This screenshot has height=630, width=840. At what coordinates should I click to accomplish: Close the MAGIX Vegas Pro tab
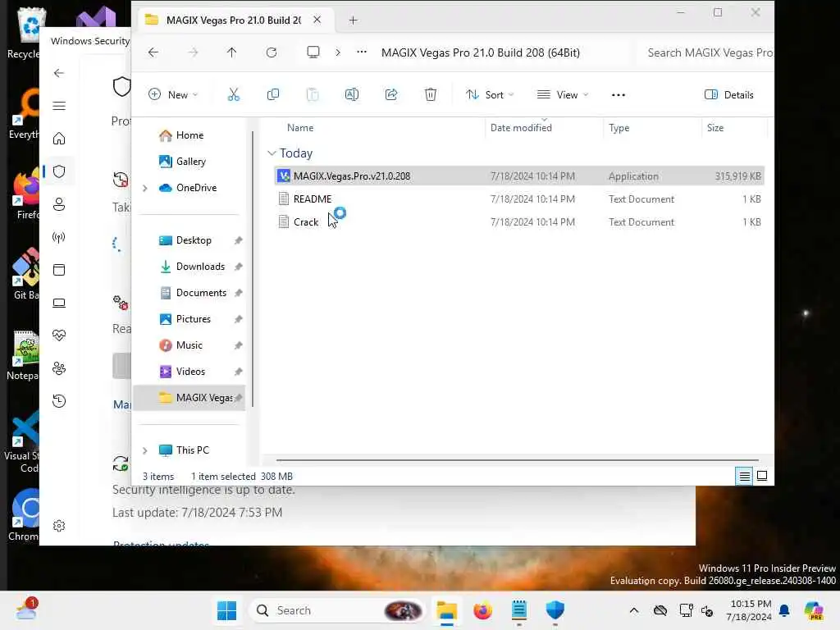point(317,20)
